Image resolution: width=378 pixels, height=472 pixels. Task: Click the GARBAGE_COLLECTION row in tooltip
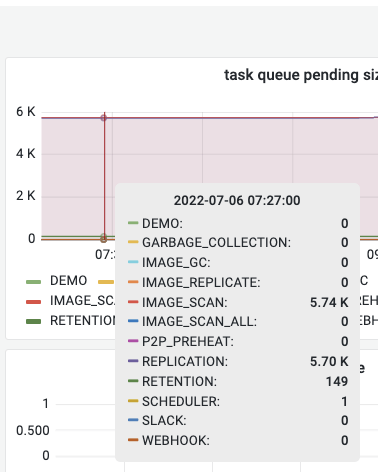(x=238, y=242)
